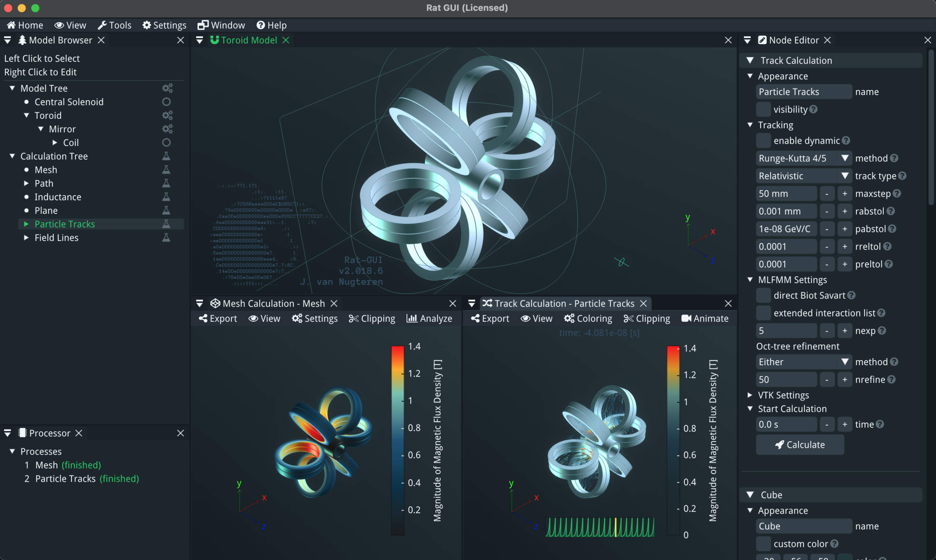
Task: Click Export in Track Calculation panel
Action: tap(490, 318)
